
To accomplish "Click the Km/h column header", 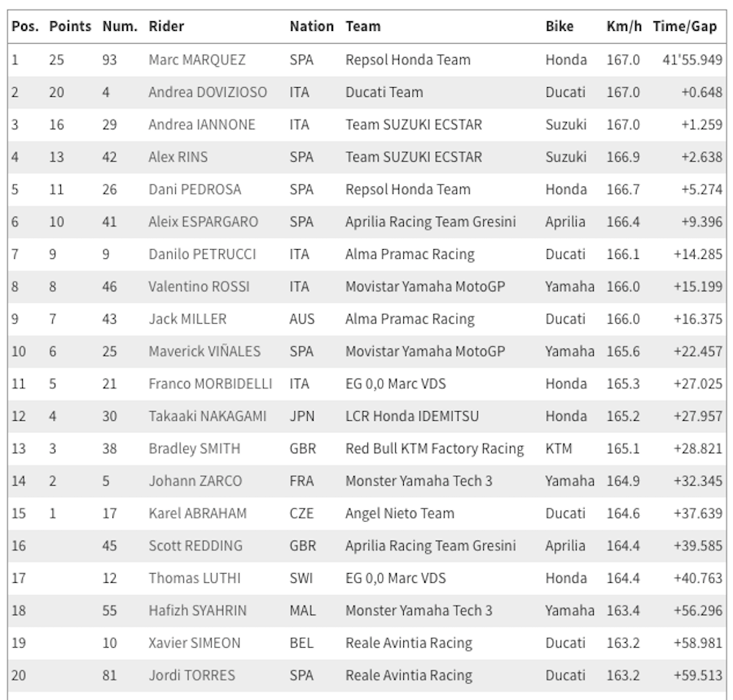I will (624, 26).
